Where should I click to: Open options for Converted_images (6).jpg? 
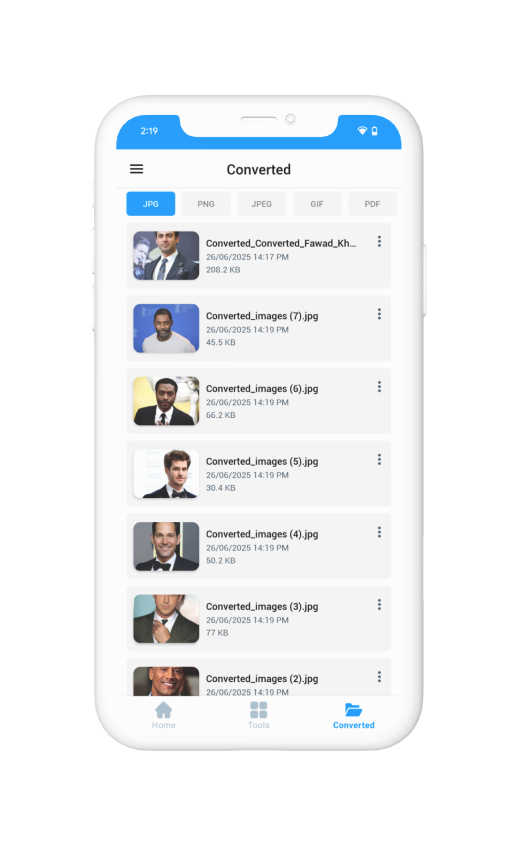pos(379,387)
